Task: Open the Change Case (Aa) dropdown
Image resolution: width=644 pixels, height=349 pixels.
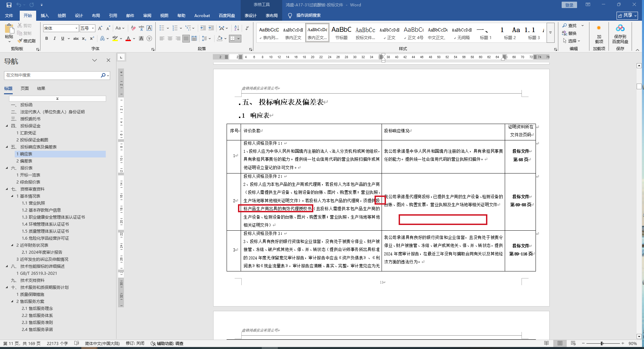Action: click(x=120, y=28)
